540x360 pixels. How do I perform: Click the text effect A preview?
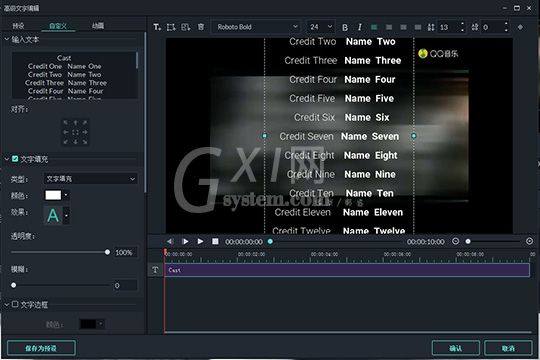53,216
